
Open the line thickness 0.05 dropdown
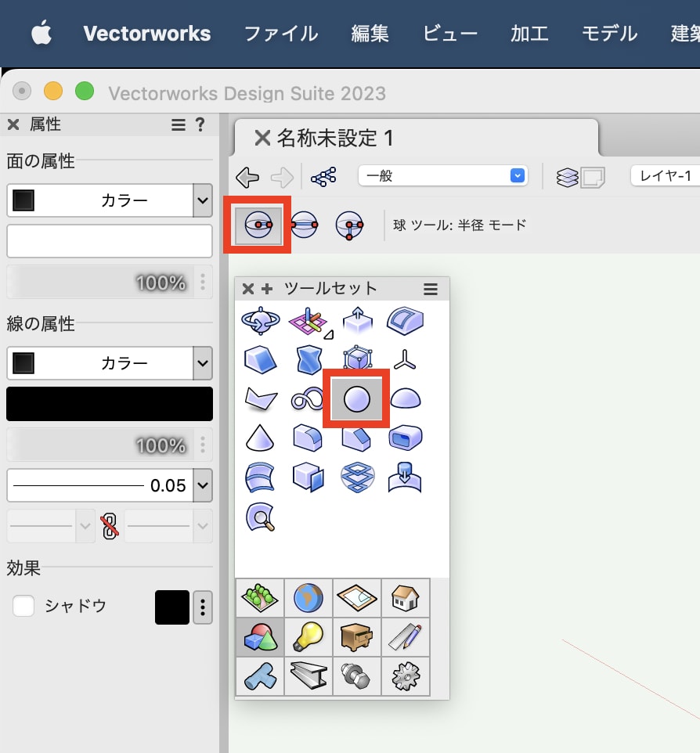205,485
